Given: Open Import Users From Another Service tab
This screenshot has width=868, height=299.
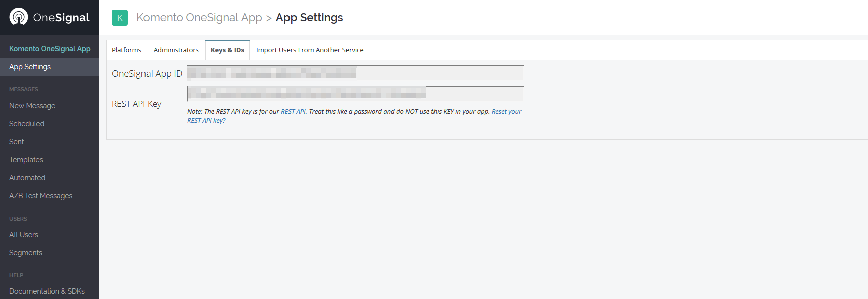Looking at the screenshot, I should (x=310, y=50).
